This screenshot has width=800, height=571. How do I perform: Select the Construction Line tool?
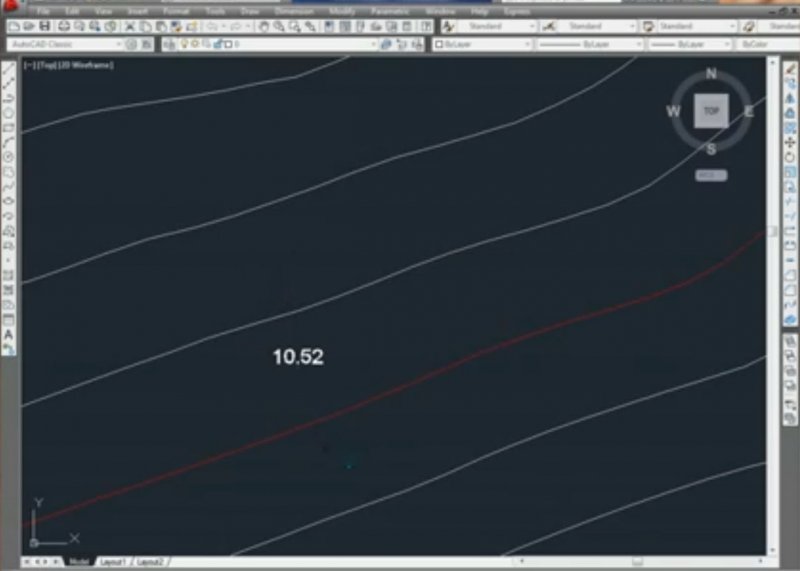(8, 83)
